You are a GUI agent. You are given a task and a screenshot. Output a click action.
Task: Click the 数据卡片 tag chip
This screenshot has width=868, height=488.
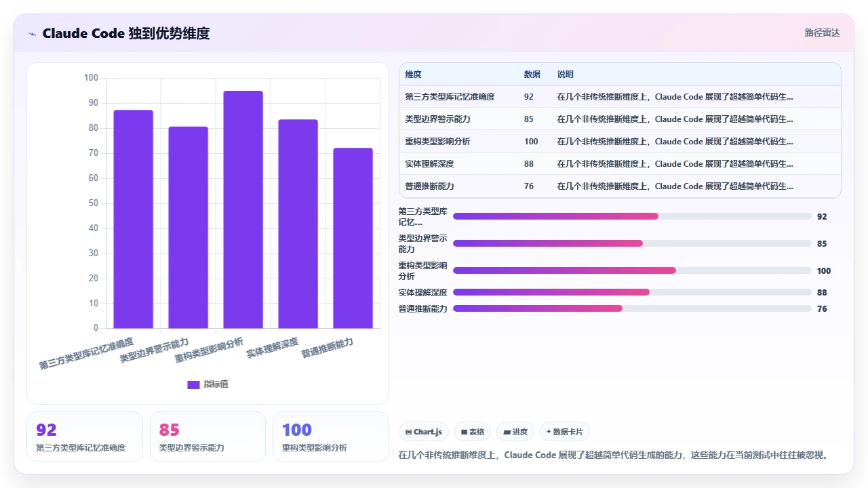tap(565, 432)
